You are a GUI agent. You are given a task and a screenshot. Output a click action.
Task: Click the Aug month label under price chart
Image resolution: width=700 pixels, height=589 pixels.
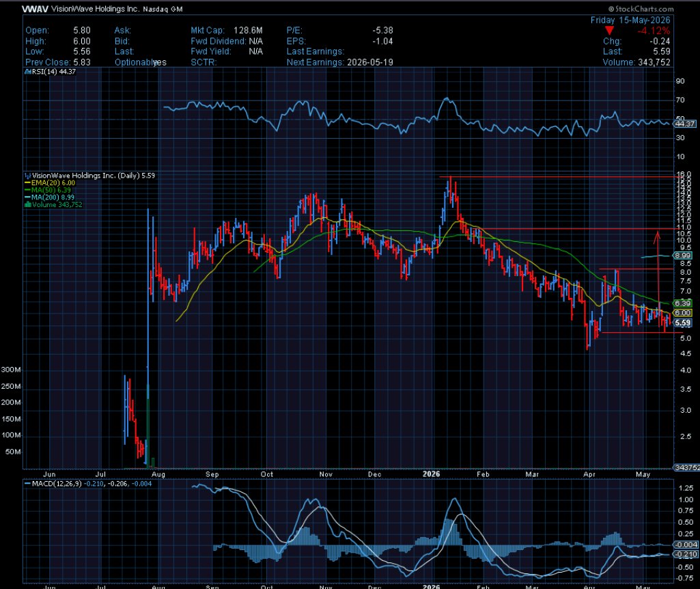point(158,474)
